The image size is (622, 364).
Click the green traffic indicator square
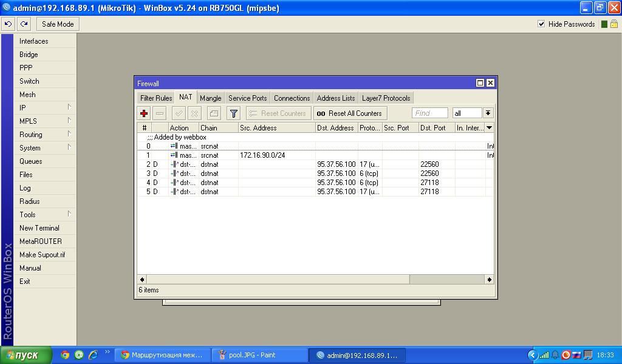[604, 24]
